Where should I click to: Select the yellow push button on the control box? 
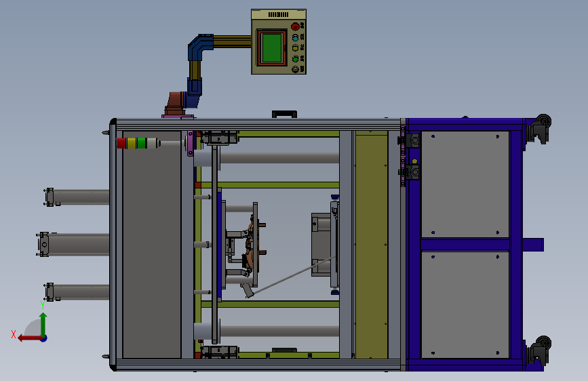coord(295,48)
